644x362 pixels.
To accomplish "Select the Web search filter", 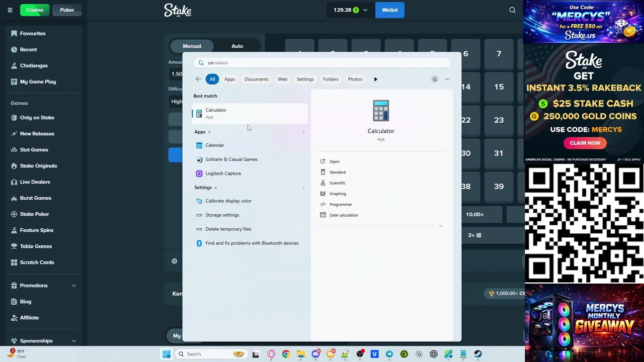I will (282, 79).
